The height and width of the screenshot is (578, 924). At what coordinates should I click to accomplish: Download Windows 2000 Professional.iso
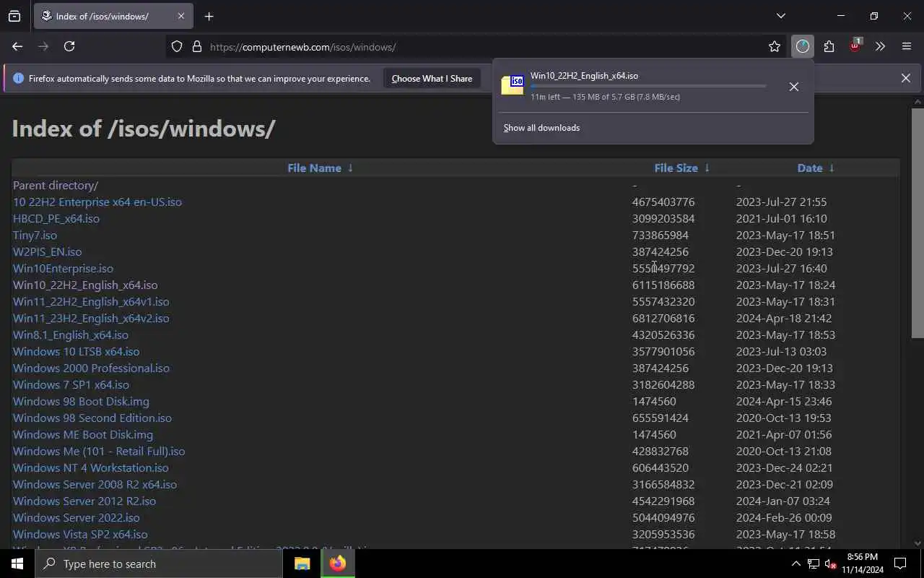[91, 368]
